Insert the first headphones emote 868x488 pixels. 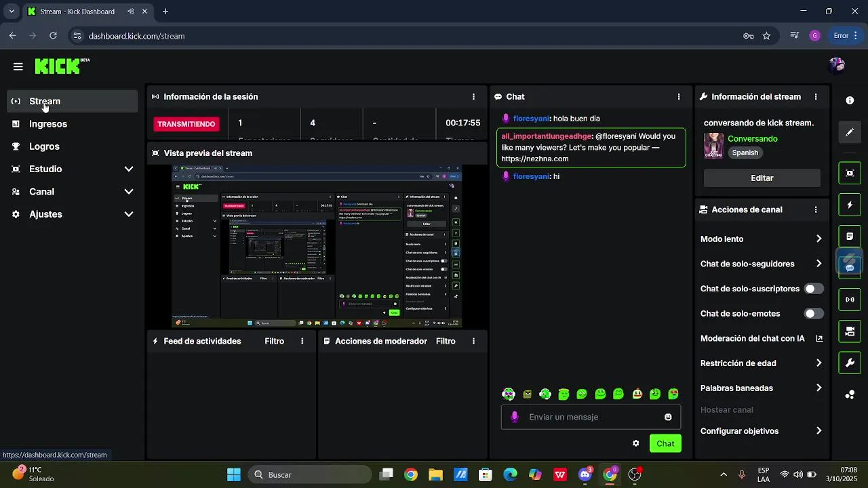[509, 394]
